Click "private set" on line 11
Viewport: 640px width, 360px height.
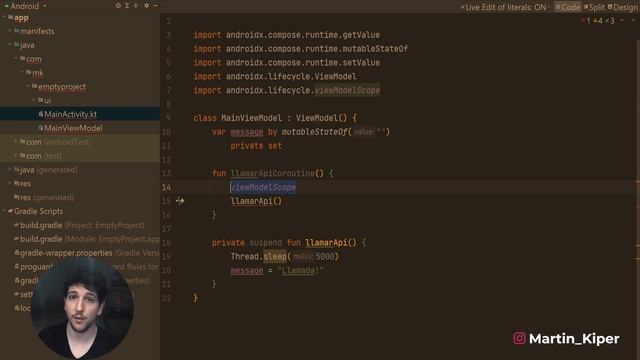256,146
